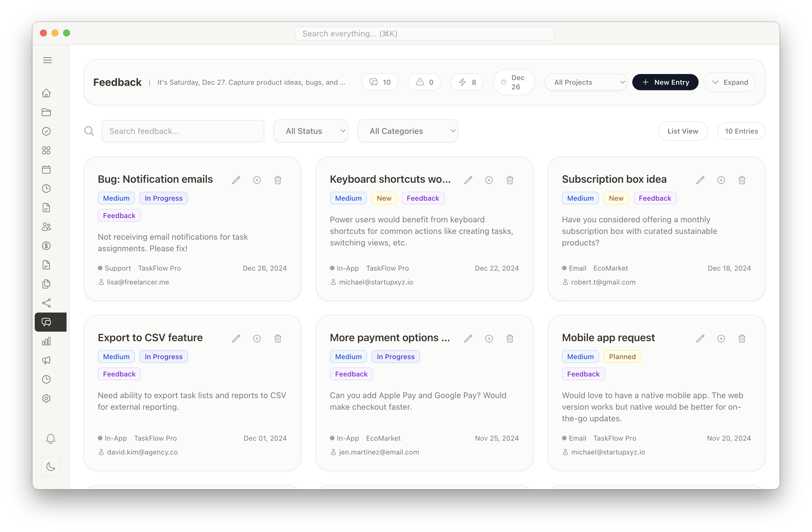Click jen.martinez@email.com email
The image size is (812, 532).
tap(379, 452)
